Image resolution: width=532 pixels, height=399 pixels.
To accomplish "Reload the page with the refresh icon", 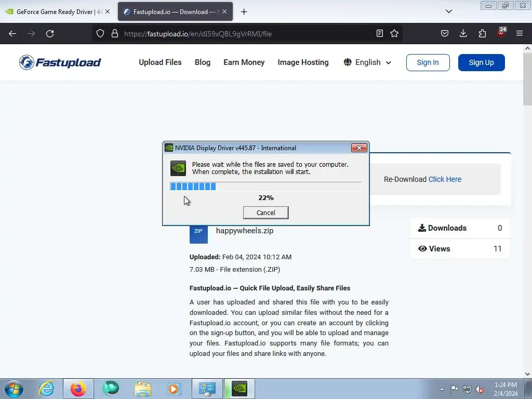I will click(x=50, y=34).
